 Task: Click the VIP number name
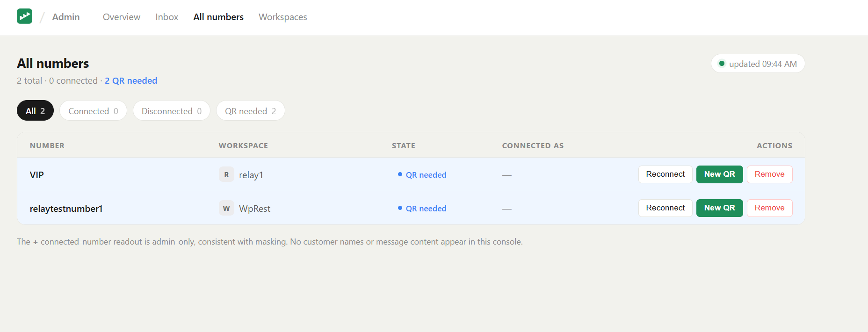pyautogui.click(x=37, y=175)
